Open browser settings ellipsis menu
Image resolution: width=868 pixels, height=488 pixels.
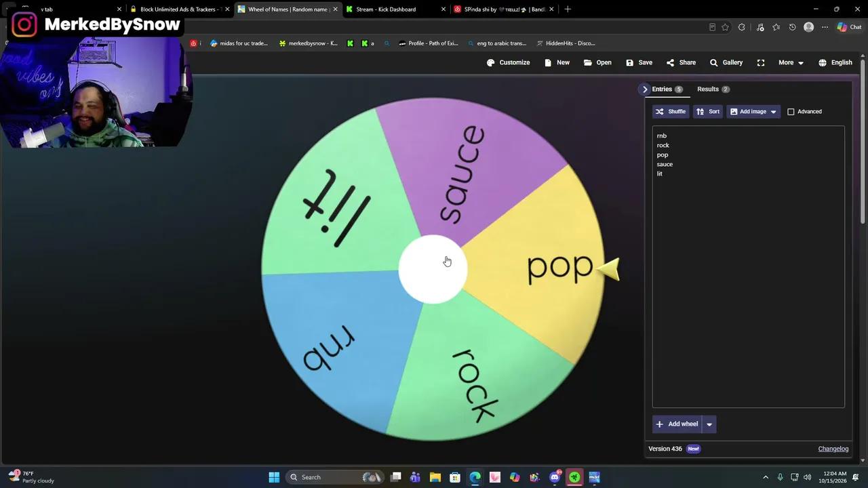coord(825,27)
